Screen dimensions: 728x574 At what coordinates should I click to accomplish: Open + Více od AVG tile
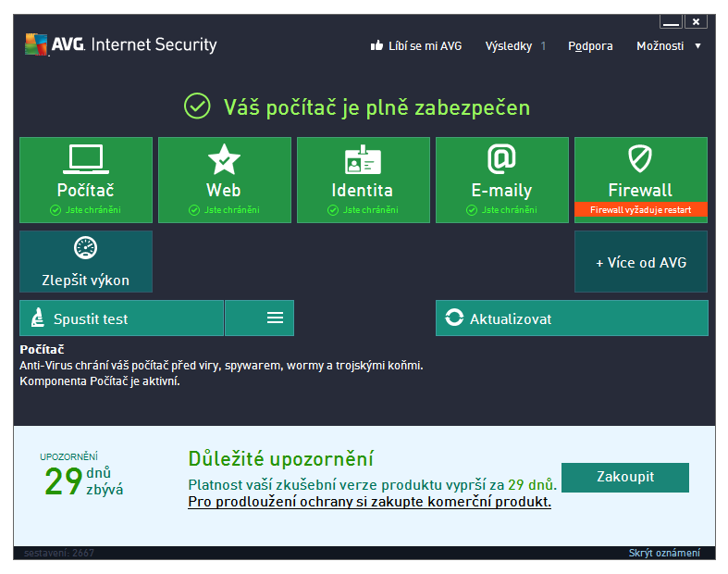[x=641, y=262]
